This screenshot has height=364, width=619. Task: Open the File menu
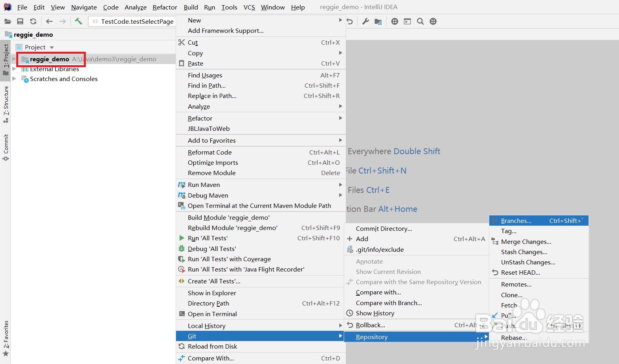(x=22, y=7)
